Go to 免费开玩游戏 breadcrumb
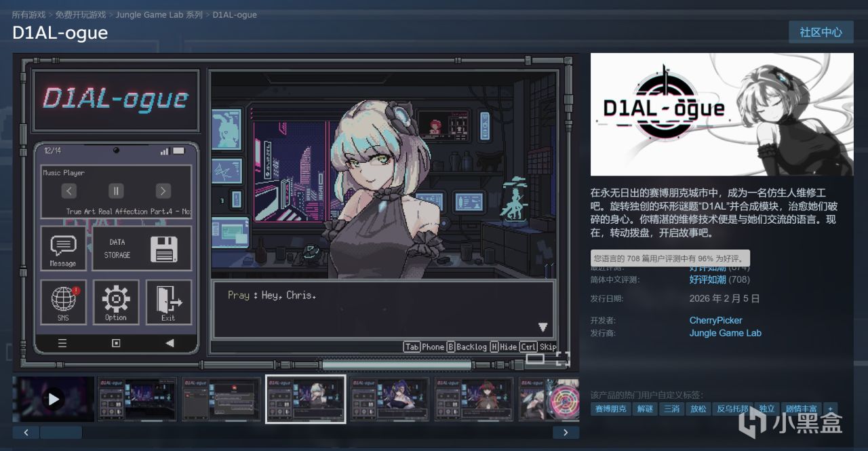This screenshot has height=451, width=868. [81, 14]
